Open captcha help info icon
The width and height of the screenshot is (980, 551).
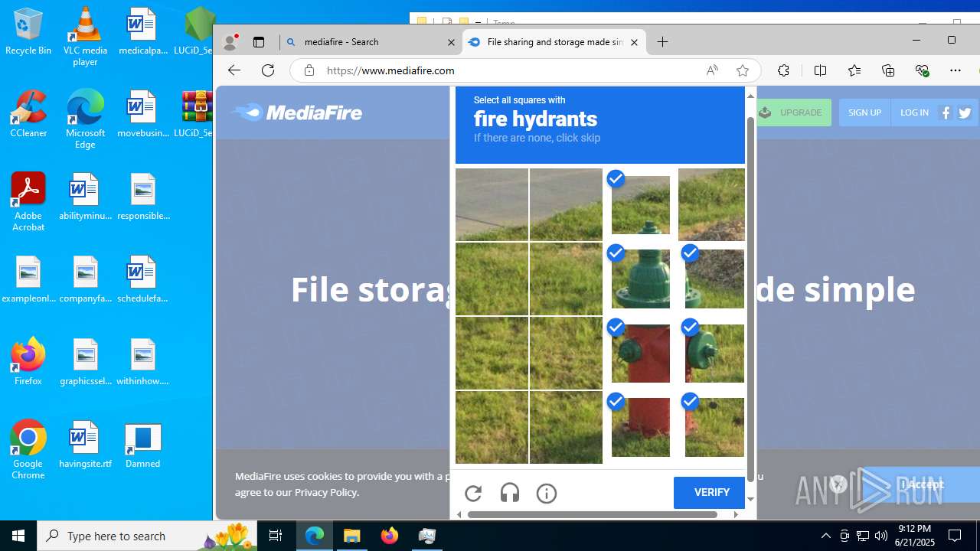[547, 494]
